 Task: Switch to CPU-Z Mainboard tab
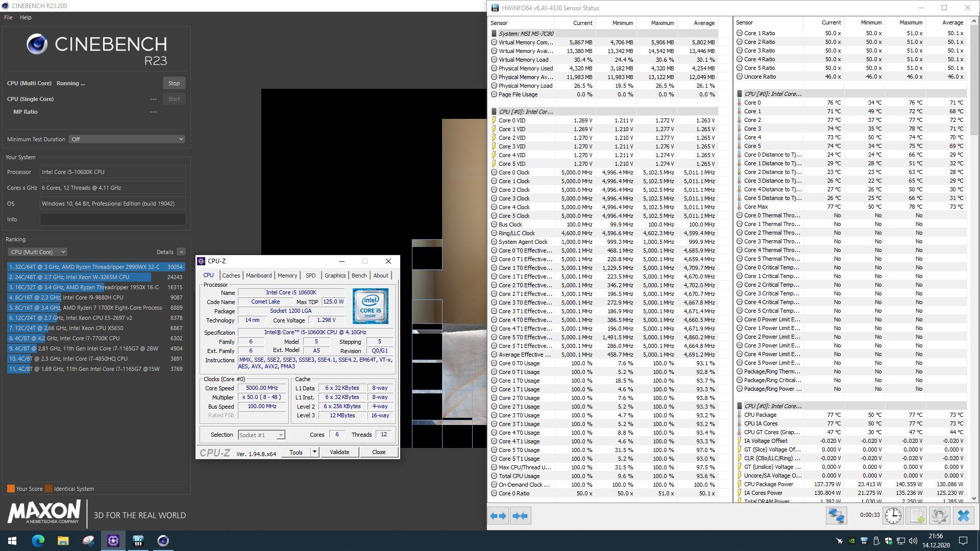coord(259,275)
